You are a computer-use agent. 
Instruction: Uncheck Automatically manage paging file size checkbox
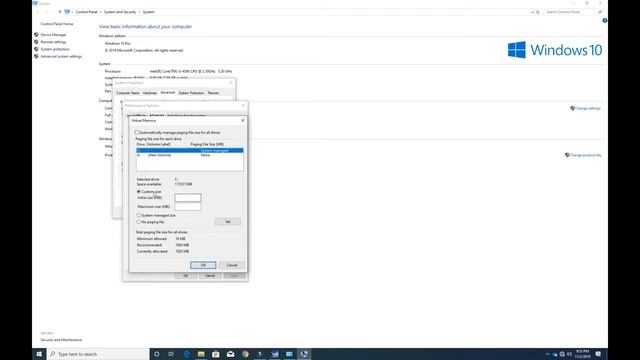coord(137,133)
